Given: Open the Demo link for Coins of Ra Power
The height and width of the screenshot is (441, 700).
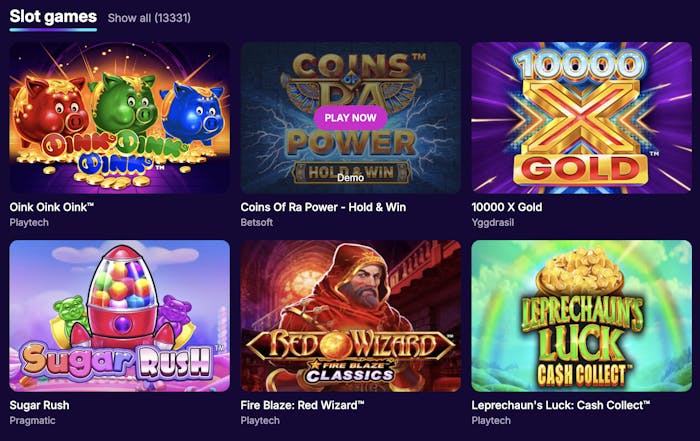Looking at the screenshot, I should tap(350, 178).
